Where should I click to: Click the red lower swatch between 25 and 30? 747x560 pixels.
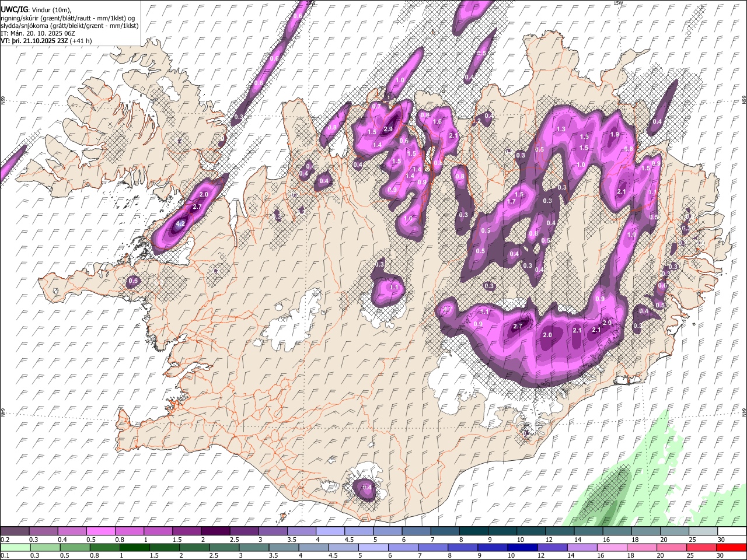(701, 547)
